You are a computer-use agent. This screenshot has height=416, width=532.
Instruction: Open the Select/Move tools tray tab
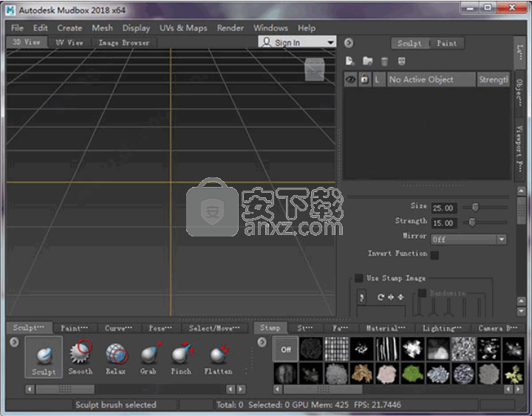pos(214,328)
